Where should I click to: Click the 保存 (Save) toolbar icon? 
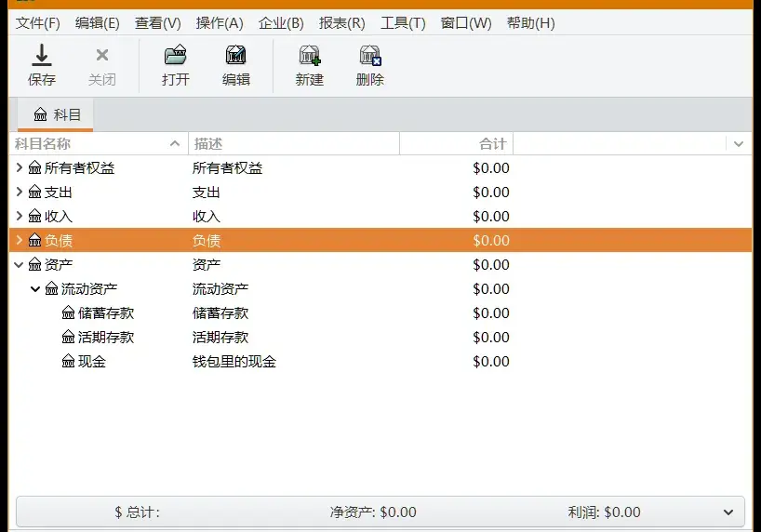tap(42, 55)
